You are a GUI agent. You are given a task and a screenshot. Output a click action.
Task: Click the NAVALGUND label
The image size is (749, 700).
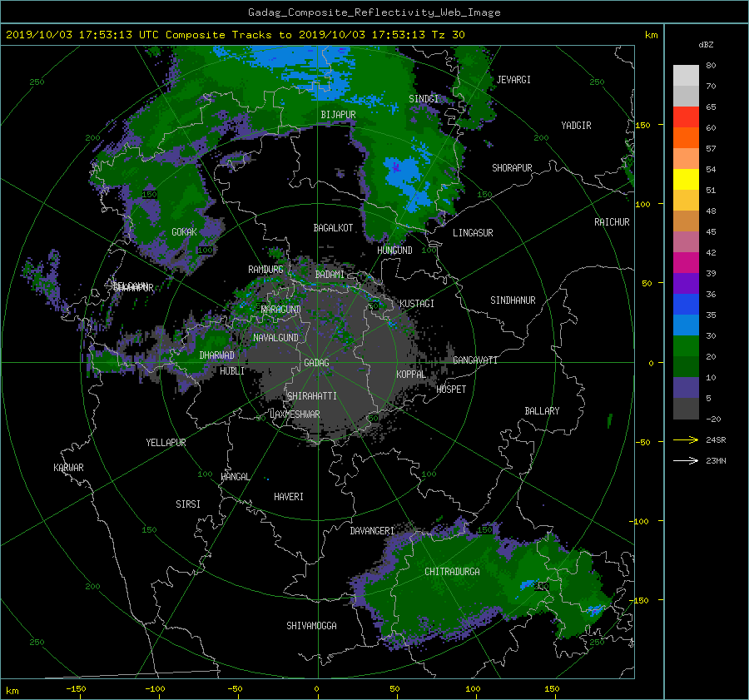[x=275, y=338]
